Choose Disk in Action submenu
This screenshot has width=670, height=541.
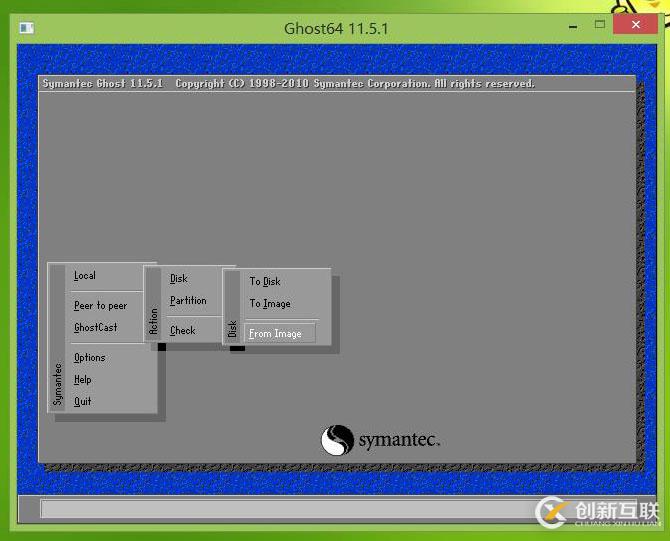179,279
